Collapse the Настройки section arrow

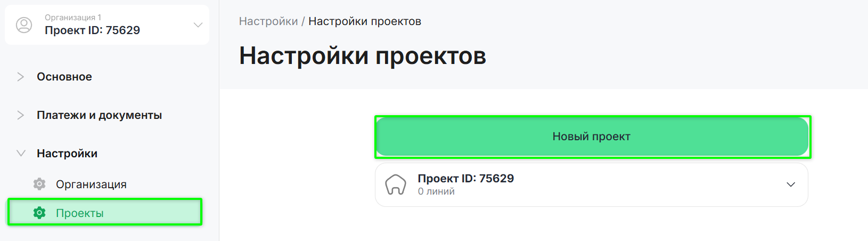click(x=21, y=154)
